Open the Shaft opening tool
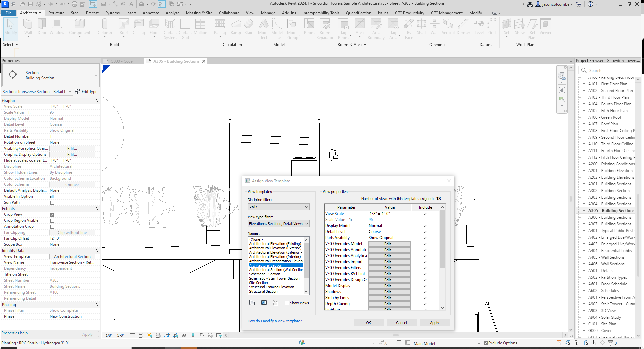The height and width of the screenshot is (349, 644). [421, 27]
